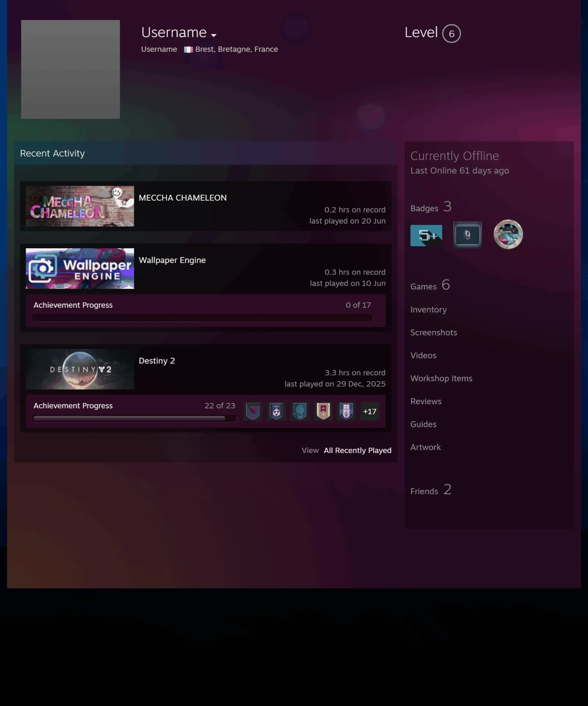Open fifth Destiny 2 achievement icon
Screen dimensions: 588x706
[x=347, y=411]
